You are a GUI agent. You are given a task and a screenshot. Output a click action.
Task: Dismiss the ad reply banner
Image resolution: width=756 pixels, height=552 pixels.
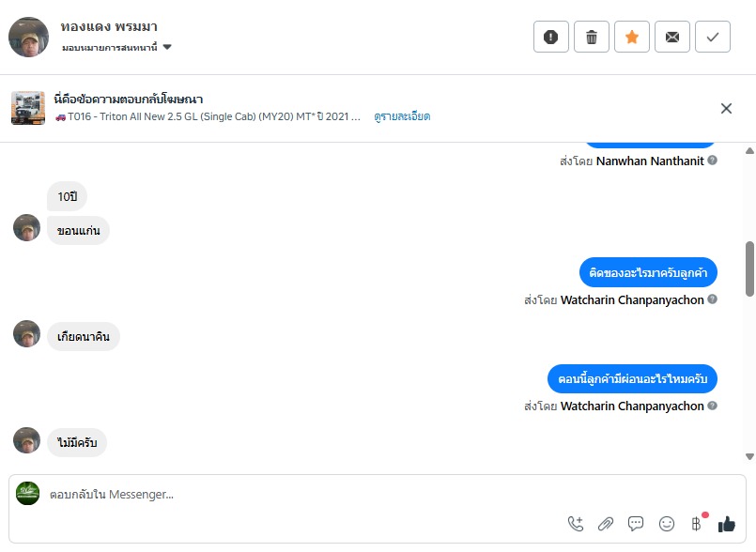[x=726, y=108]
